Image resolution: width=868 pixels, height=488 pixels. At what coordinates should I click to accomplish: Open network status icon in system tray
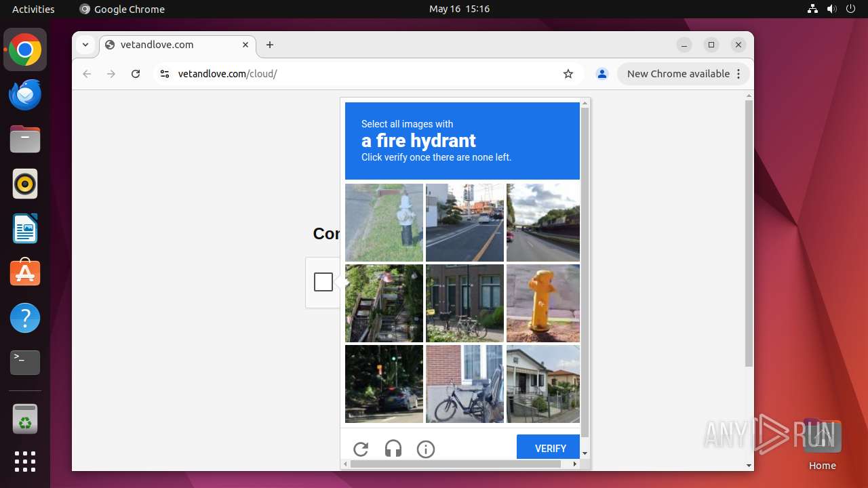(x=812, y=9)
